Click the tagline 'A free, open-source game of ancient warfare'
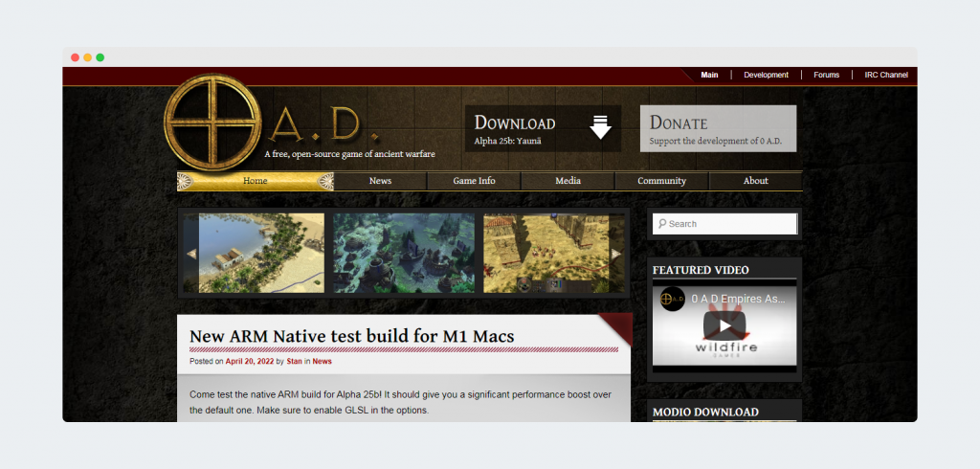This screenshot has height=469, width=980. (349, 154)
